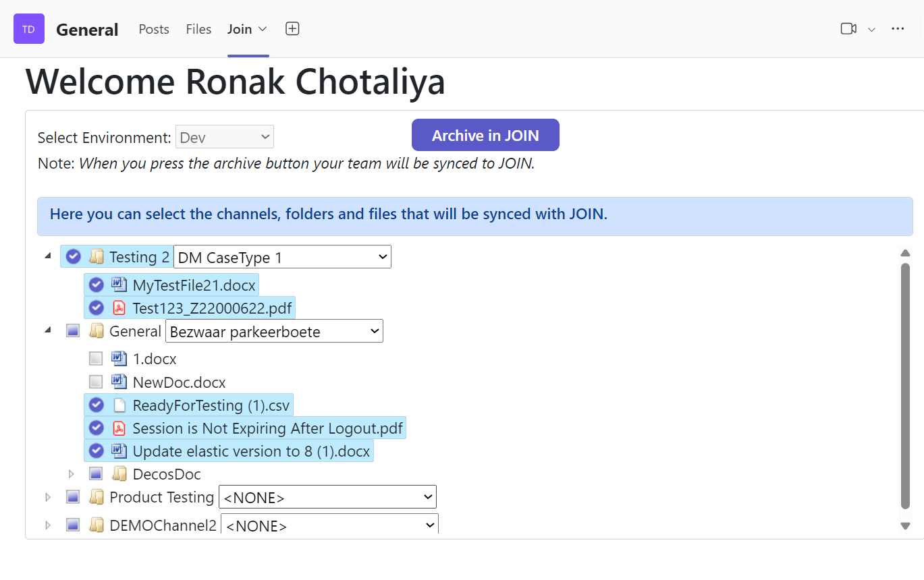Switch to the Posts tab
The width and height of the screenshot is (924, 580).
(x=154, y=29)
